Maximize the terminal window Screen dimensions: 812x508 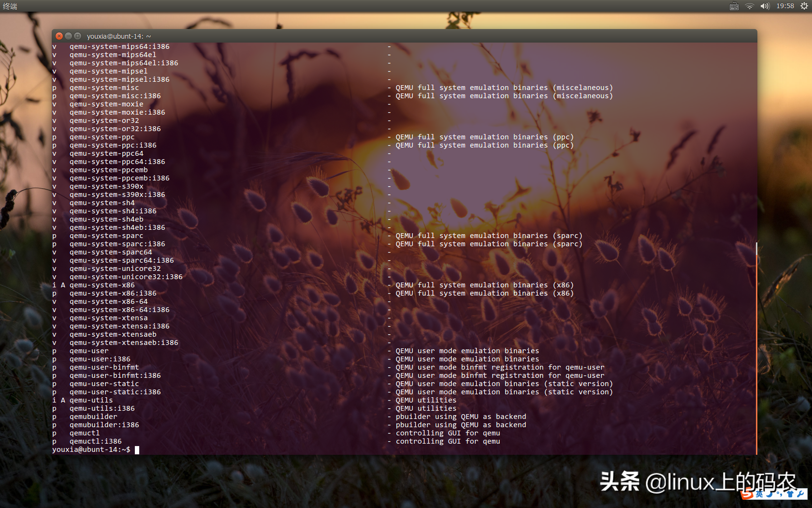point(77,36)
